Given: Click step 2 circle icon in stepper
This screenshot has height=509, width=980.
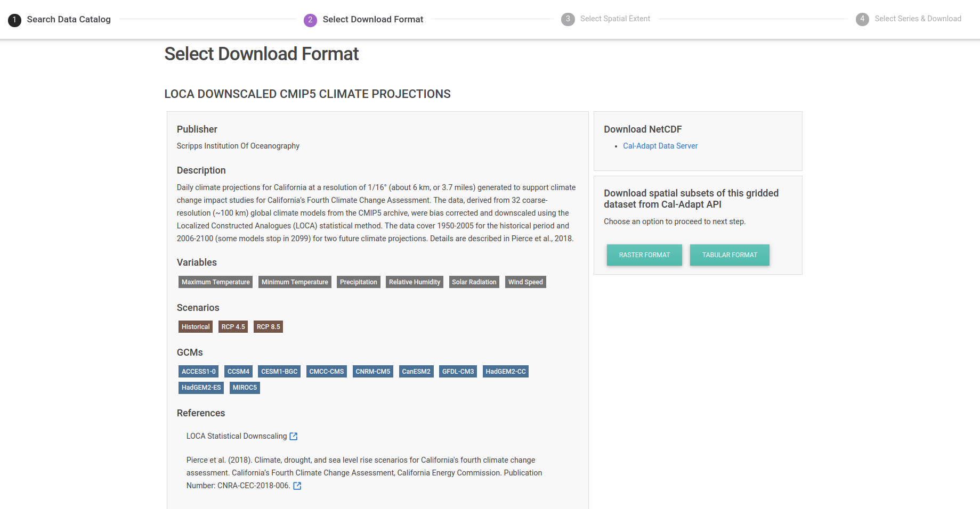Looking at the screenshot, I should [310, 20].
